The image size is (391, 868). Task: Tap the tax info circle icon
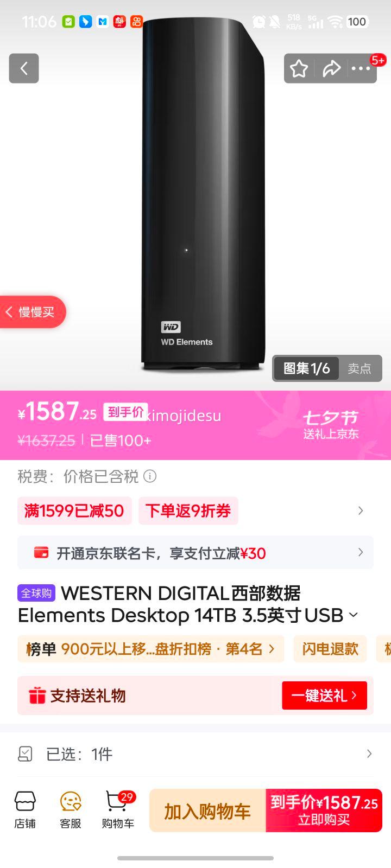pos(150,476)
